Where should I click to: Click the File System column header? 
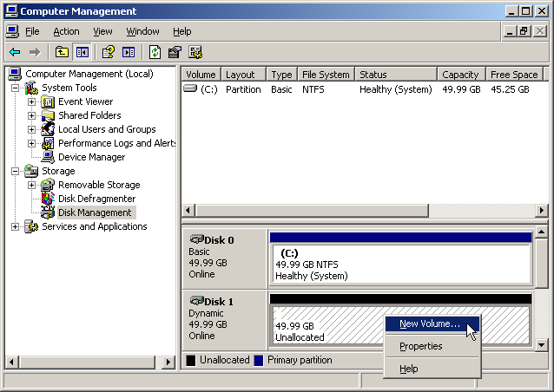[x=326, y=75]
